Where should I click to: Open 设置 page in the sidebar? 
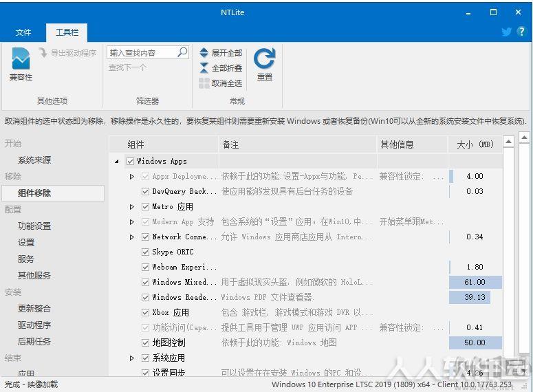[26, 242]
